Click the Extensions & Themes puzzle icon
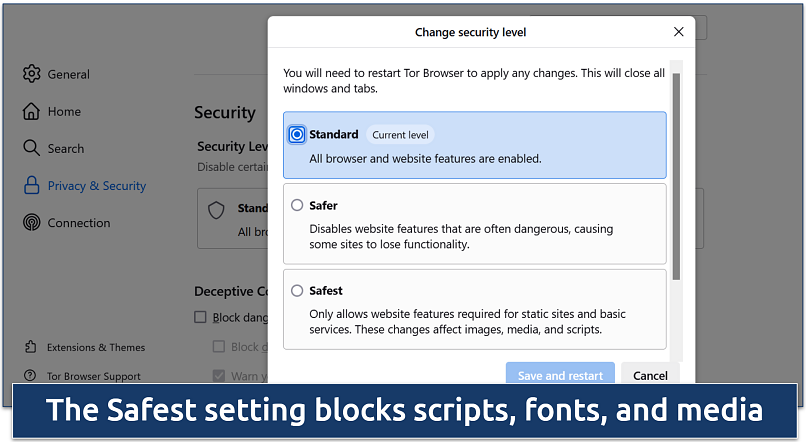 [31, 347]
